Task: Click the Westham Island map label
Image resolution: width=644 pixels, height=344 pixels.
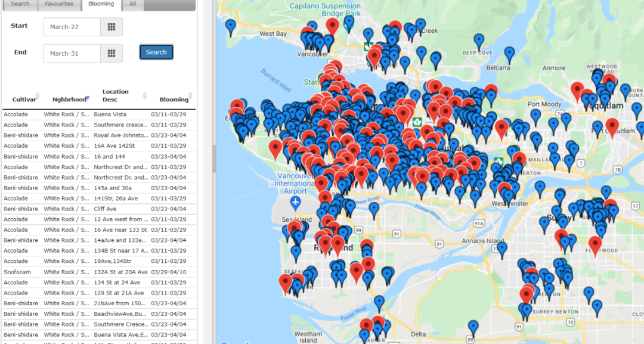Action: coord(308,337)
